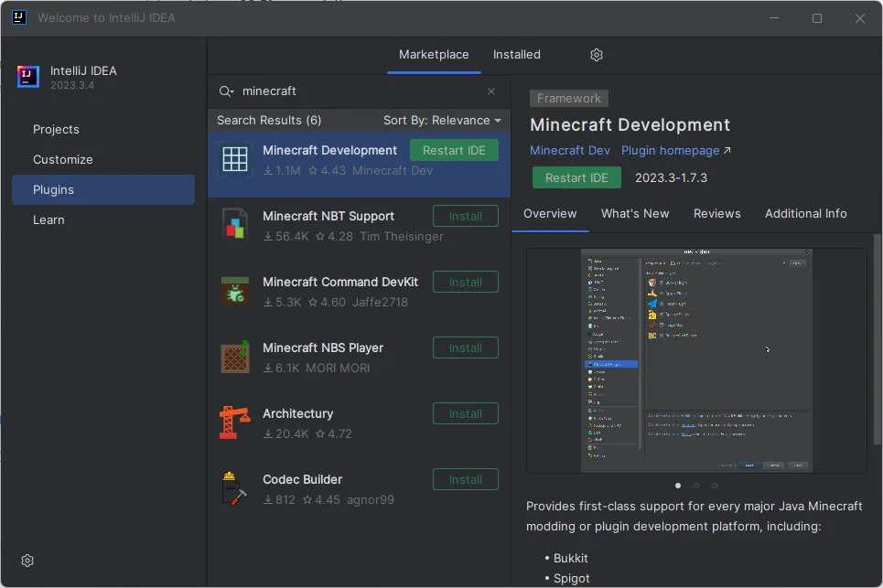Open the What's New tab
883x588 pixels.
pyautogui.click(x=635, y=214)
